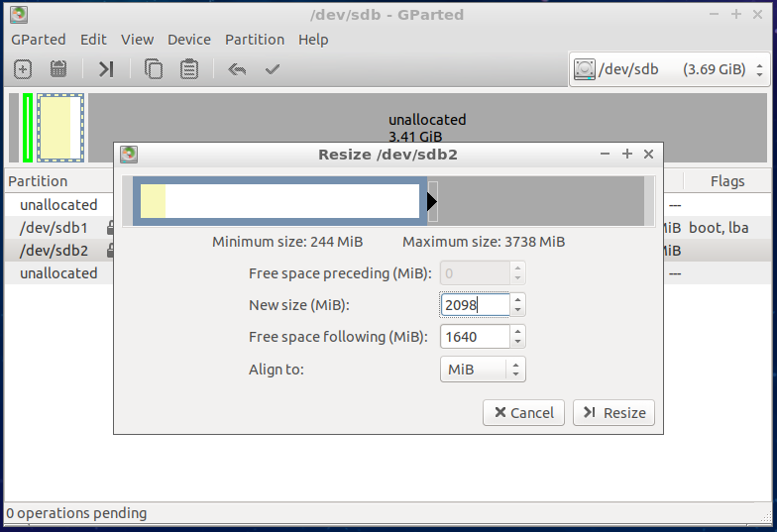Open the Device menu
Image resolution: width=777 pixels, height=532 pixels.
point(188,40)
